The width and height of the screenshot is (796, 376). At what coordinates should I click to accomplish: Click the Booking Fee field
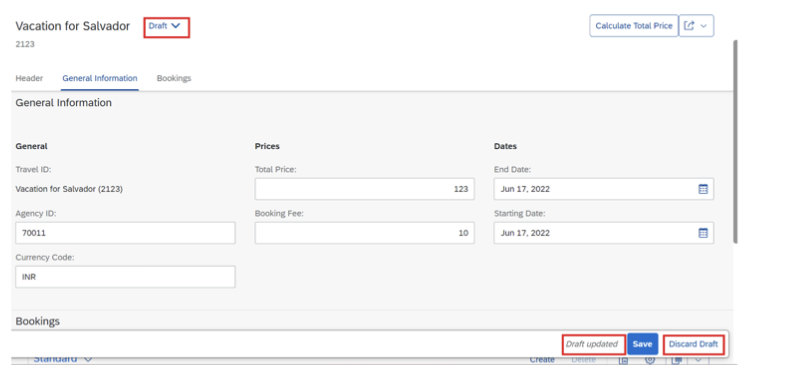click(x=364, y=233)
